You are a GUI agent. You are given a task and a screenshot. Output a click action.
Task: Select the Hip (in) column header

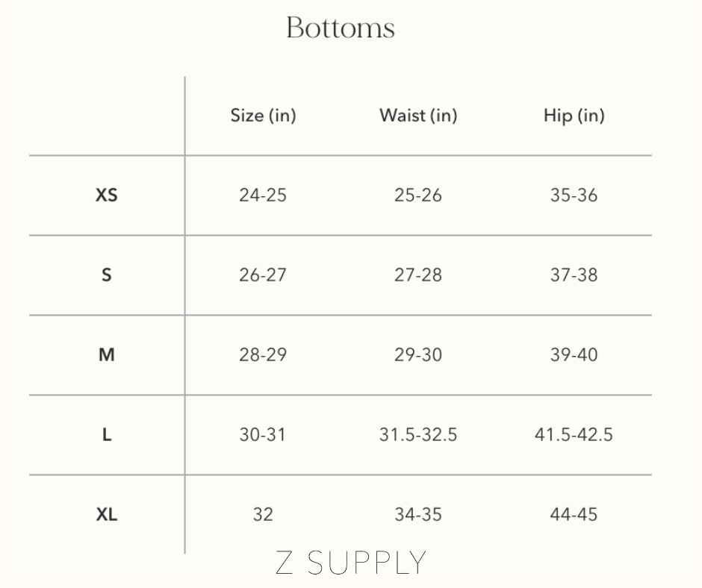click(574, 116)
